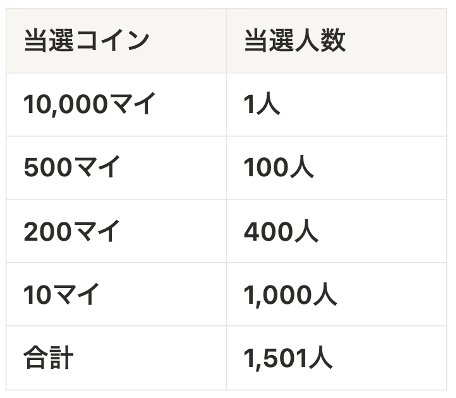Click the 当選人数 column header

click(x=336, y=41)
